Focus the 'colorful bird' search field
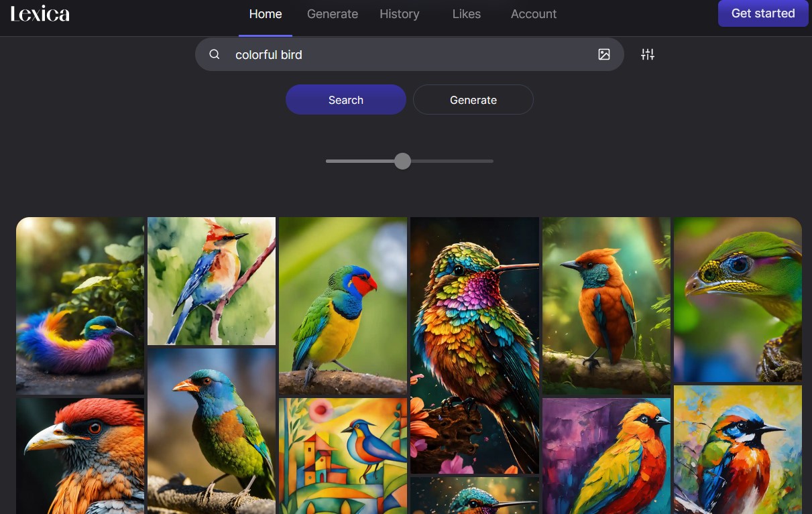 [x=410, y=54]
